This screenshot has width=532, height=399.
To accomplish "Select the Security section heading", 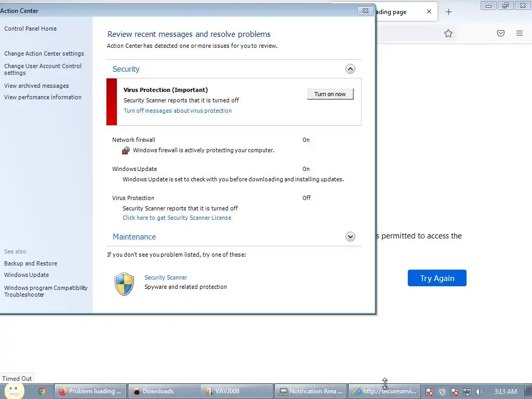I will pos(126,69).
